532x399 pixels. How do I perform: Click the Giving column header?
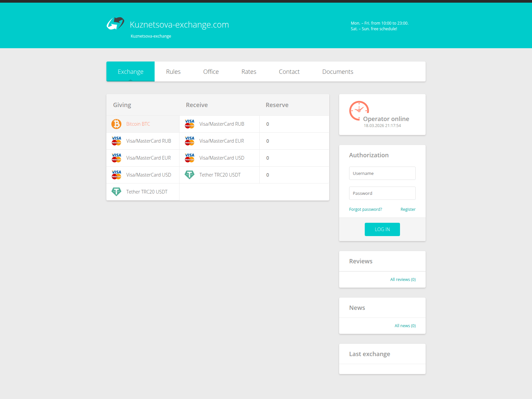[122, 105]
